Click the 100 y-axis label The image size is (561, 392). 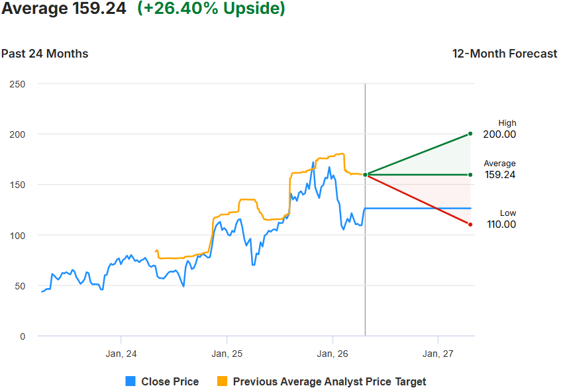click(x=17, y=235)
